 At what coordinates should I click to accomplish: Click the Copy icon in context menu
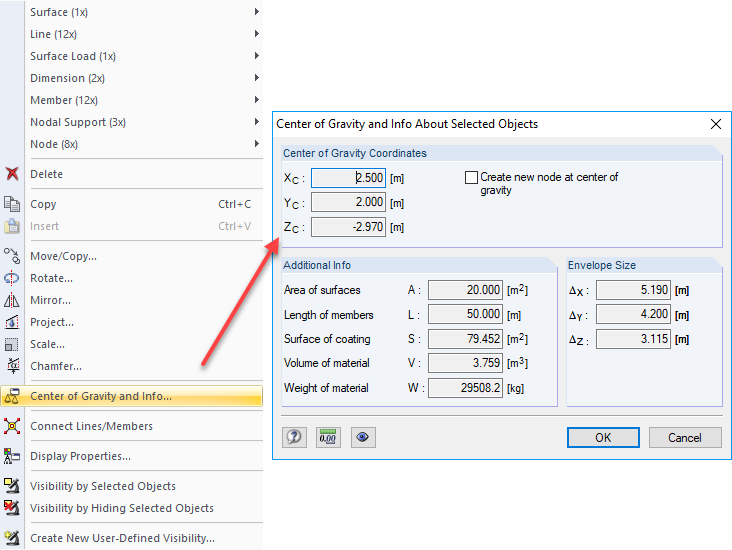(12, 204)
